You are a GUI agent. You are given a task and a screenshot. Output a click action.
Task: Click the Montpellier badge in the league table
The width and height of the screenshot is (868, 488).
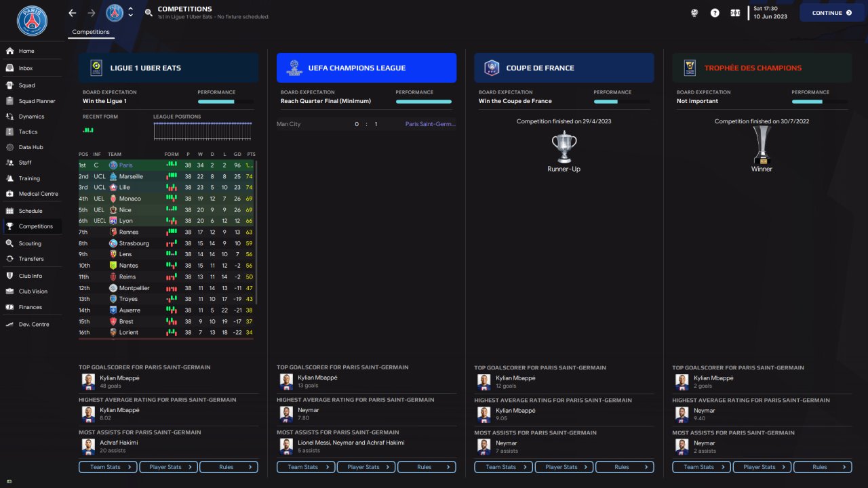click(x=113, y=288)
